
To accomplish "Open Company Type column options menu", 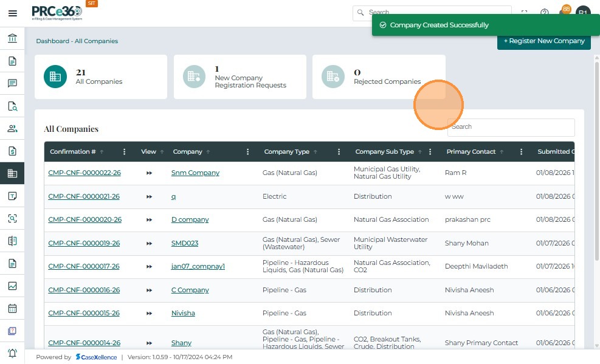I will pyautogui.click(x=339, y=152).
